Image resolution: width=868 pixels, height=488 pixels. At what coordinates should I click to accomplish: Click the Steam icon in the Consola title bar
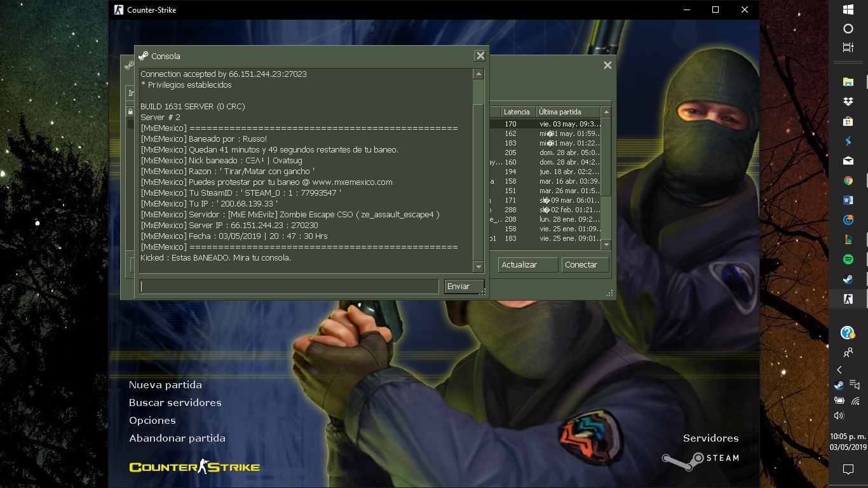click(144, 56)
